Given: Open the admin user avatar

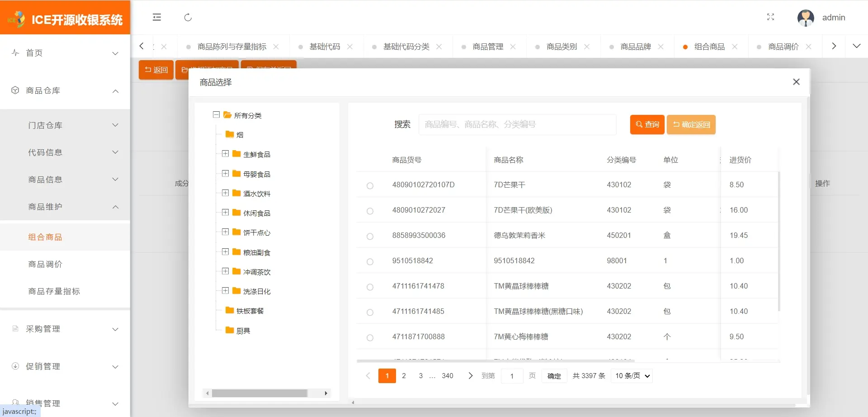Looking at the screenshot, I should [x=806, y=18].
